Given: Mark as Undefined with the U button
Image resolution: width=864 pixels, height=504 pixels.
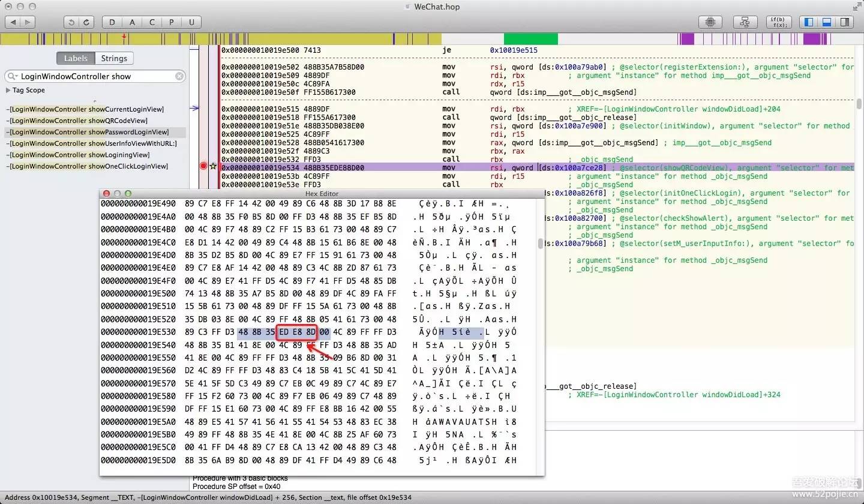Looking at the screenshot, I should coord(191,22).
